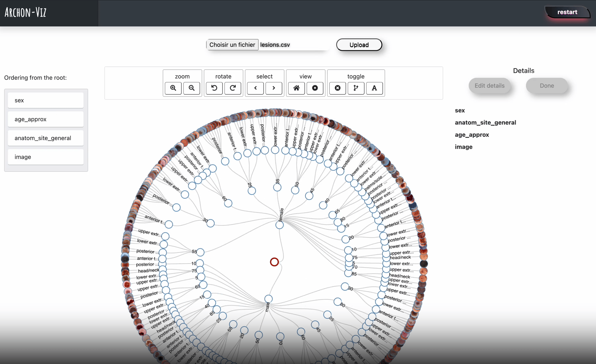
Task: Collapse the male node in the tree
Action: (x=268, y=299)
